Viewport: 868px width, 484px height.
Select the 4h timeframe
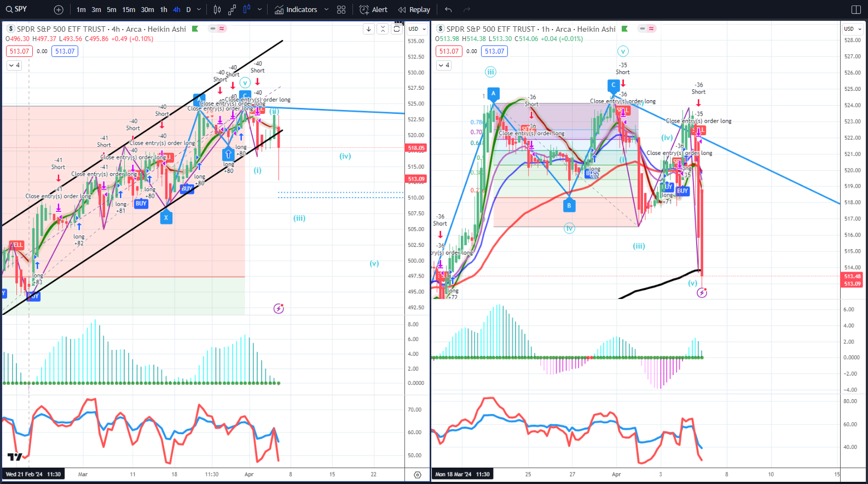[x=177, y=10]
